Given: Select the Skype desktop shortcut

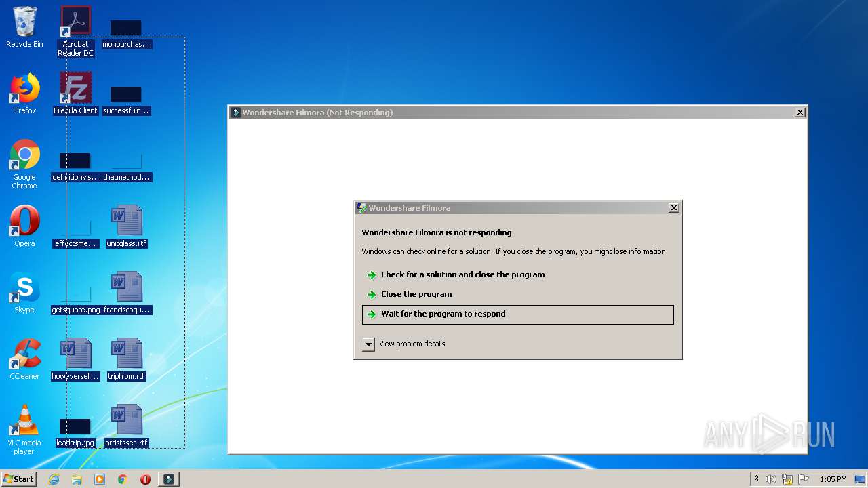Looking at the screenshot, I should click(24, 293).
